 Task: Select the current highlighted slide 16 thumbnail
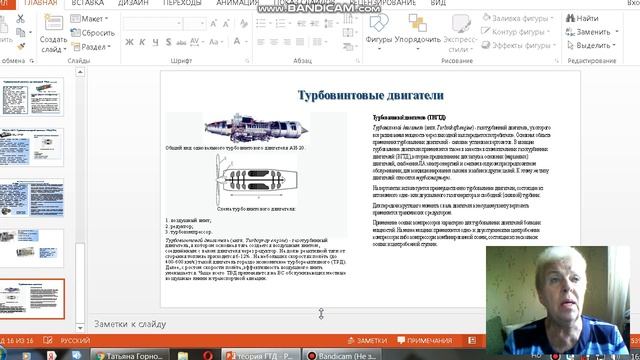(32, 299)
